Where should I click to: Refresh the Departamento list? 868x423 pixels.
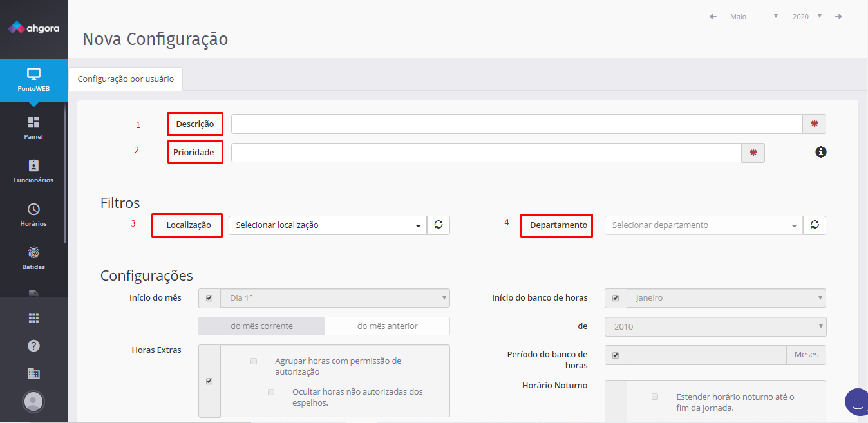click(815, 225)
